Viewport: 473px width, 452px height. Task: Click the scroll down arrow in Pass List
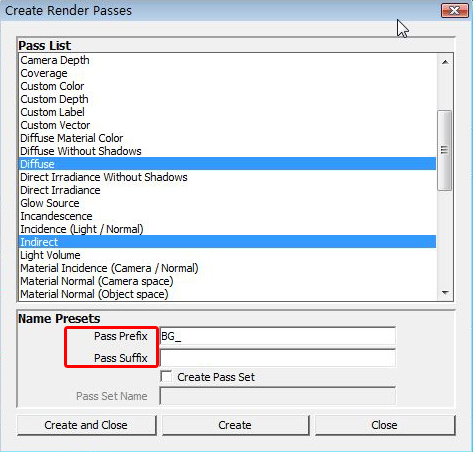(445, 293)
